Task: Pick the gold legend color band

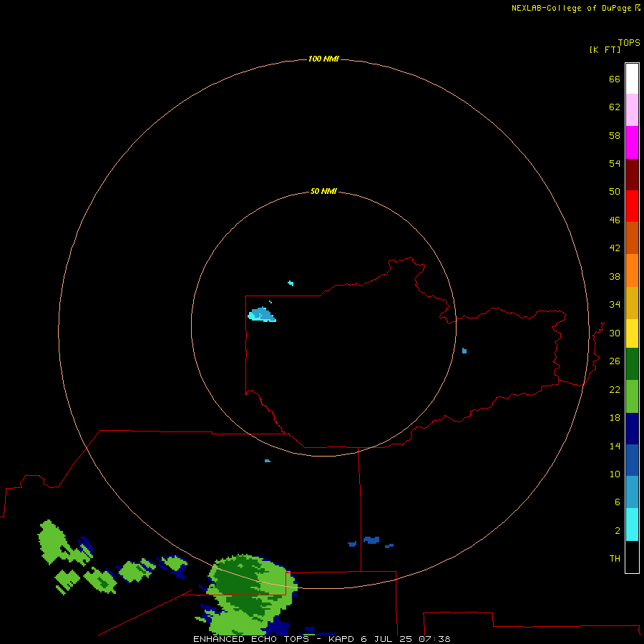Action: click(x=632, y=303)
